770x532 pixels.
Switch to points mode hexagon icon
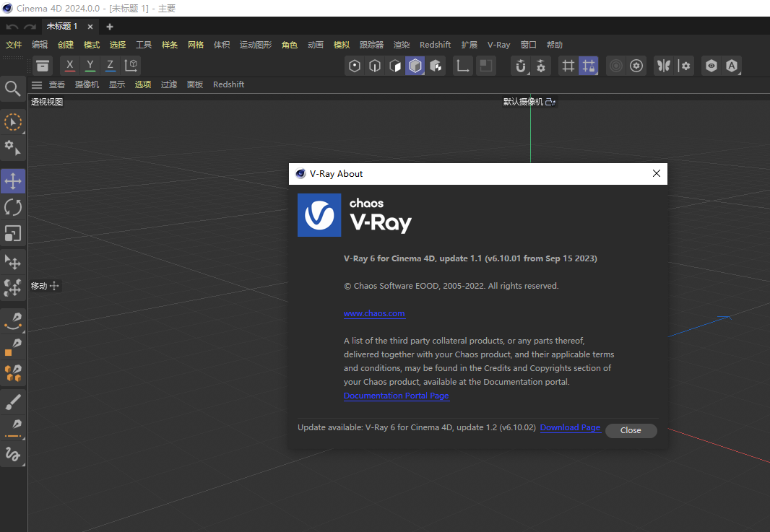tap(355, 66)
